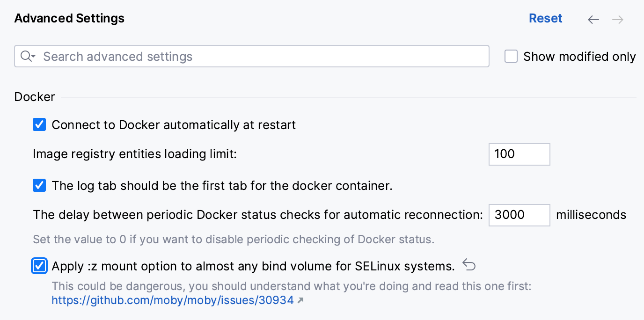Click the milliseconds label text
This screenshot has width=644, height=320.
591,215
